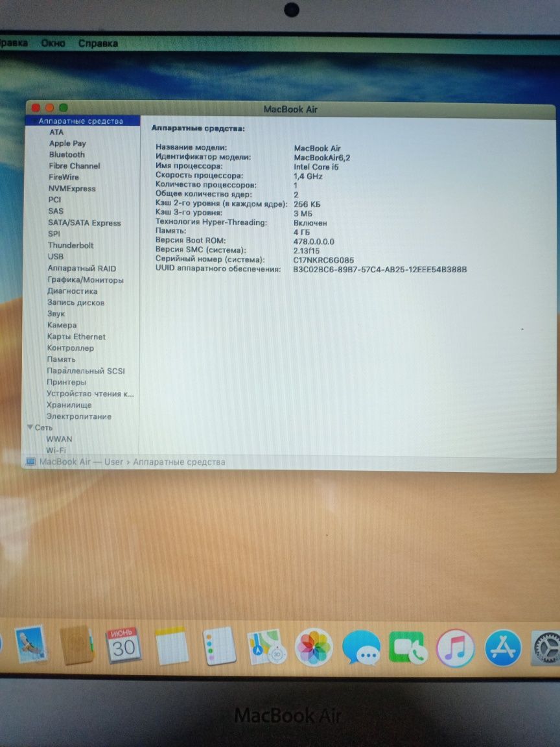This screenshot has width=560, height=747.
Task: Open the Reminders app in the Dock
Action: pyautogui.click(x=219, y=646)
